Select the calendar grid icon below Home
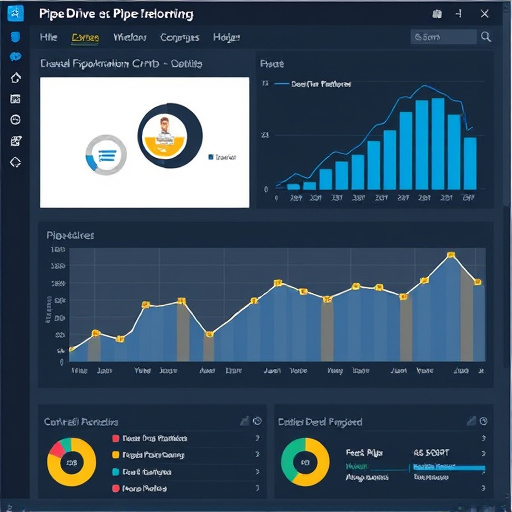This screenshot has height=512, width=512. tap(15, 99)
